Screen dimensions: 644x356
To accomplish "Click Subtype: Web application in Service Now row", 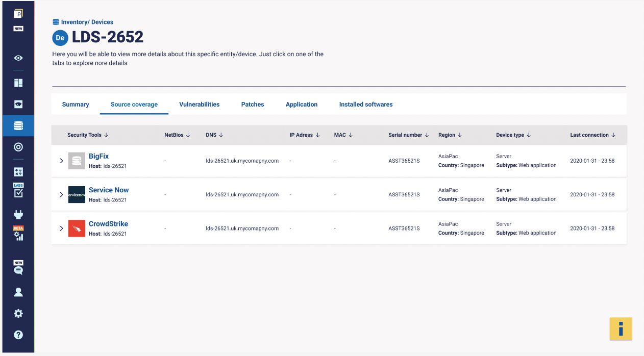I will 526,199.
